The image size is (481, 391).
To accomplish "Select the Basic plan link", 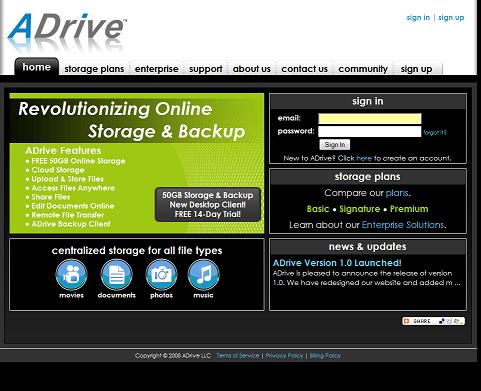I will (x=318, y=209).
